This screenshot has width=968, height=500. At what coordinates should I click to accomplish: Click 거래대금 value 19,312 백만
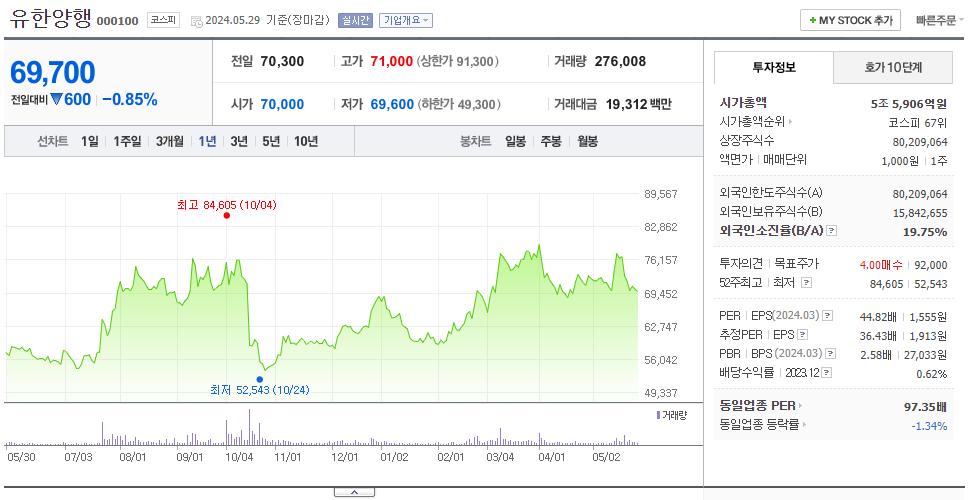(638, 104)
